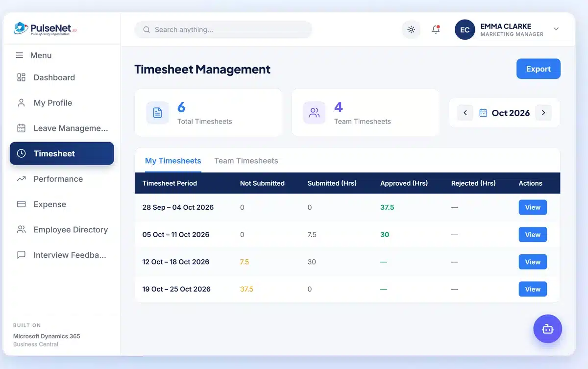This screenshot has width=588, height=369.
Task: Go to previous month arrow
Action: (465, 113)
